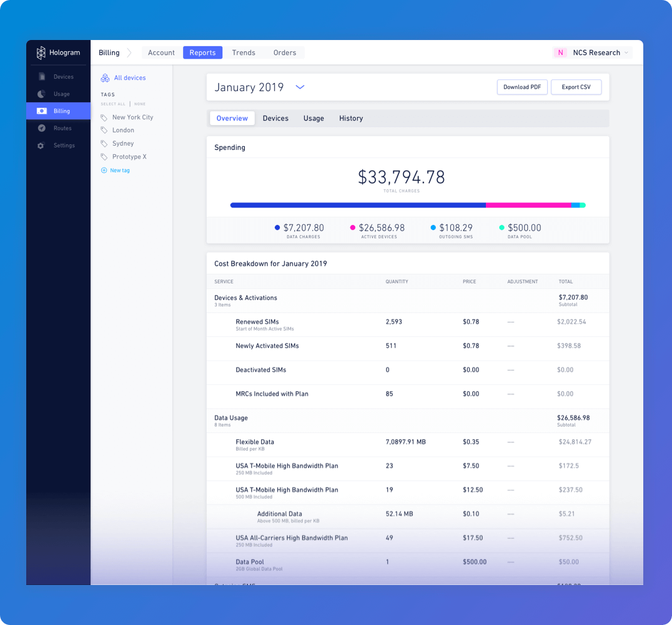This screenshot has height=625, width=672.
Task: Click the New tag link
Action: pos(120,170)
